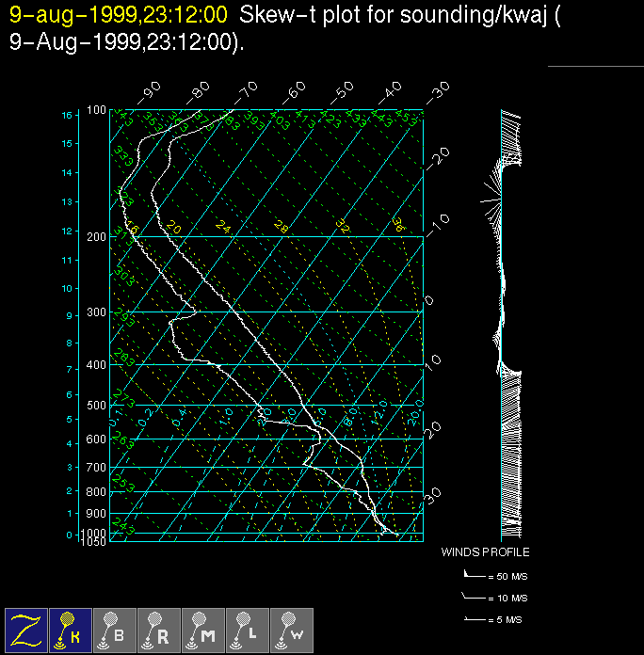Click the yellow 24 mixing ratio label
Viewport: 644px width, 655px height.
(x=222, y=226)
